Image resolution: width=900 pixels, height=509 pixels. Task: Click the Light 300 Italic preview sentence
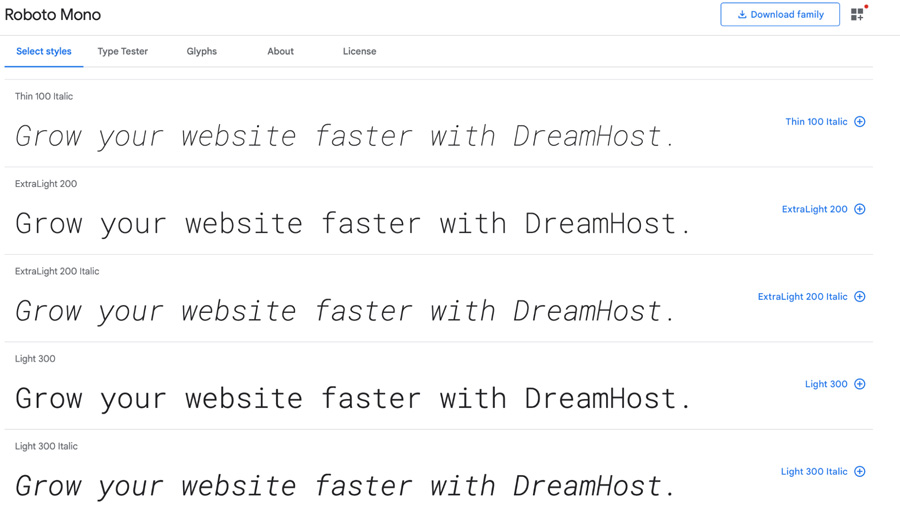(344, 487)
